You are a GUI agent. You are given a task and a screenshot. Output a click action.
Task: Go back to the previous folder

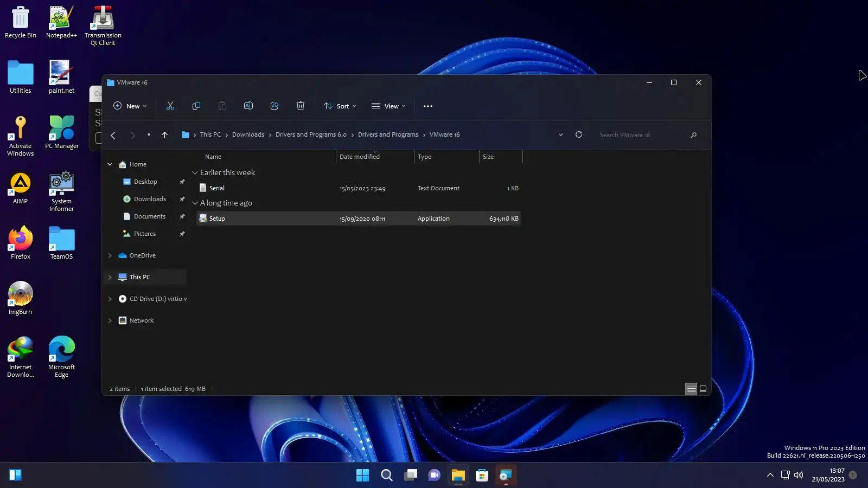tap(113, 135)
